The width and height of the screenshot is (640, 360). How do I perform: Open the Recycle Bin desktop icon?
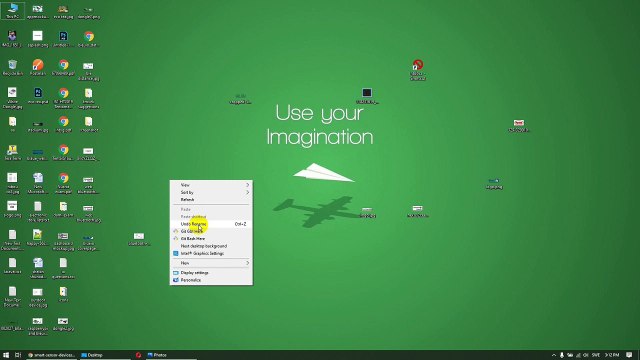(x=13, y=68)
